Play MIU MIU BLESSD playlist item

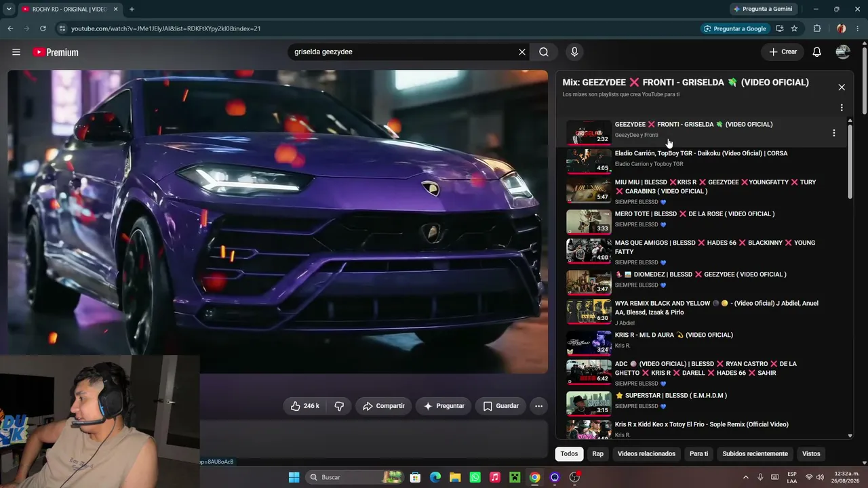[x=701, y=191]
